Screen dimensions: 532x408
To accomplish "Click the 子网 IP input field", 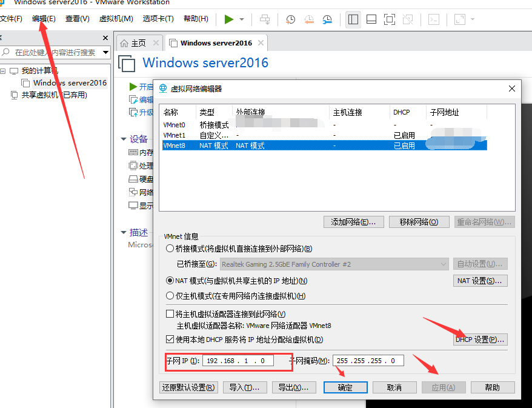I will [x=238, y=361].
